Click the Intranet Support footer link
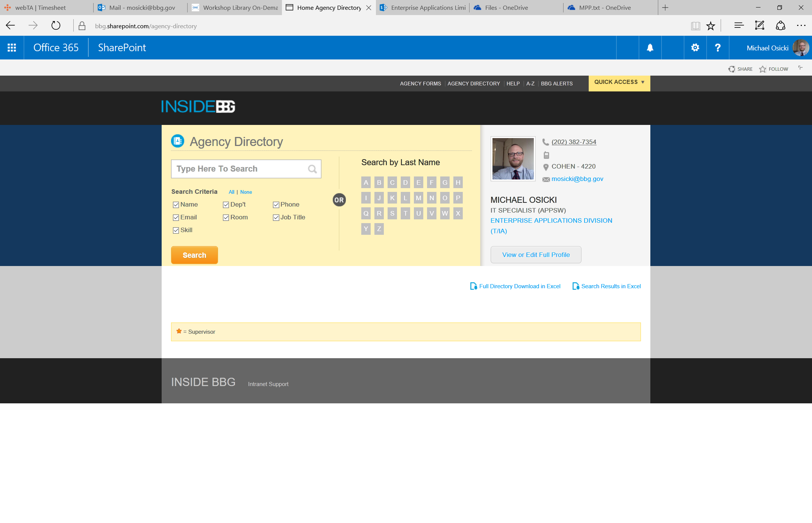 [x=268, y=384]
